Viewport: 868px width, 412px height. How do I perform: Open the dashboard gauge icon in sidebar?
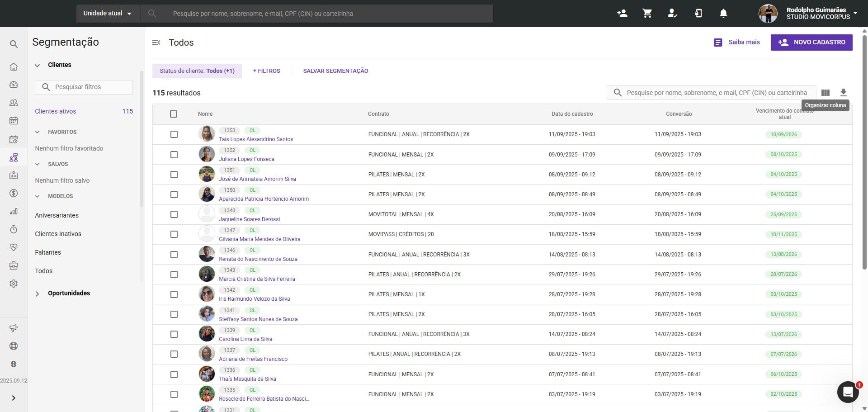coord(14,85)
